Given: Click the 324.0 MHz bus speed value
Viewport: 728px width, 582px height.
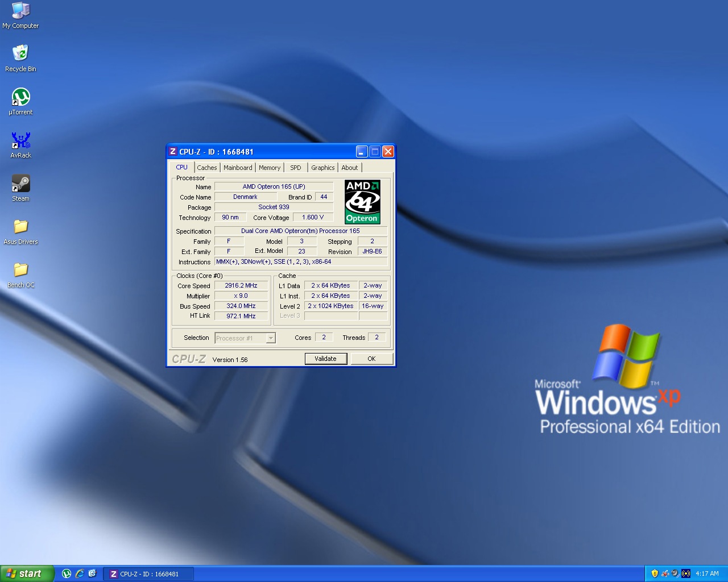Looking at the screenshot, I should 241,306.
